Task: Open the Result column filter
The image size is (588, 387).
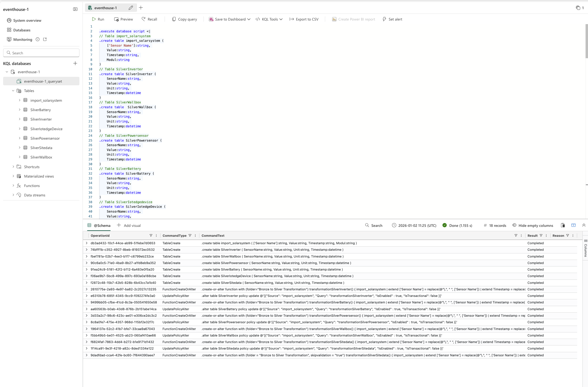Action: [x=541, y=236]
